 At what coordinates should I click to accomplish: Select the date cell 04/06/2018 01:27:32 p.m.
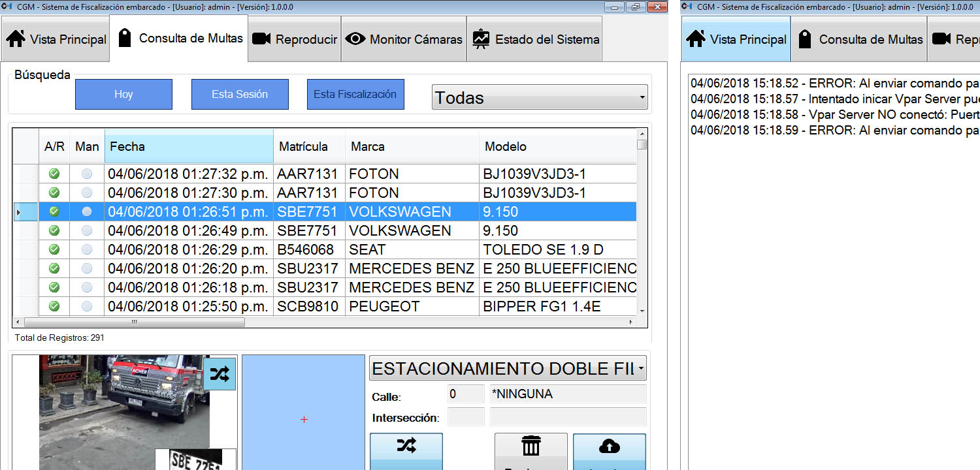[x=189, y=174]
